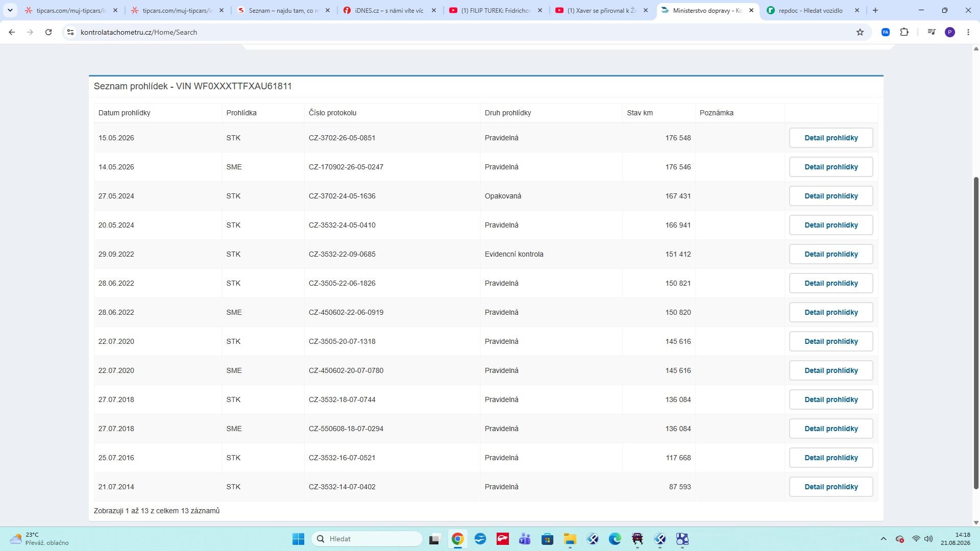Click the VIN heading Seznam prohlídek
The image size is (980, 551).
pyautogui.click(x=192, y=86)
